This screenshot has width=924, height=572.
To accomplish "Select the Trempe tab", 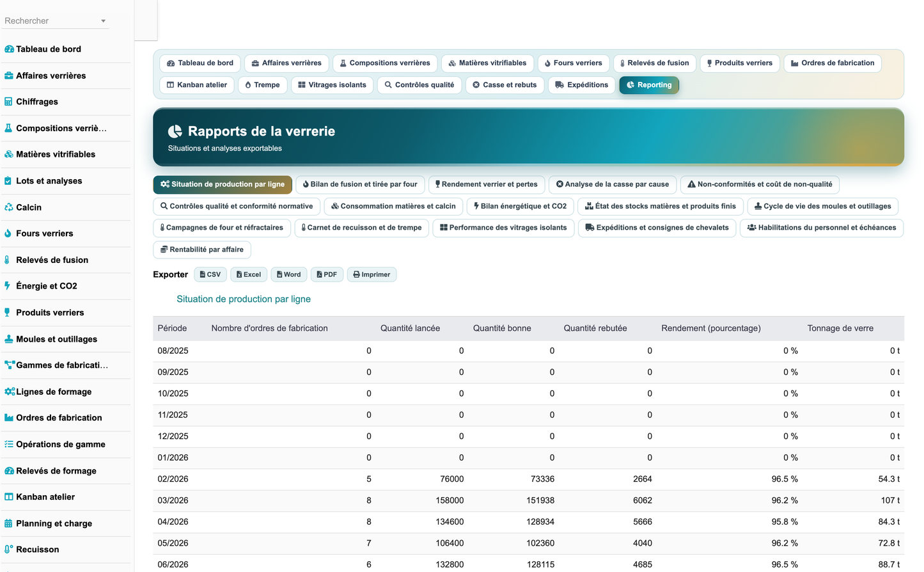I will click(263, 85).
